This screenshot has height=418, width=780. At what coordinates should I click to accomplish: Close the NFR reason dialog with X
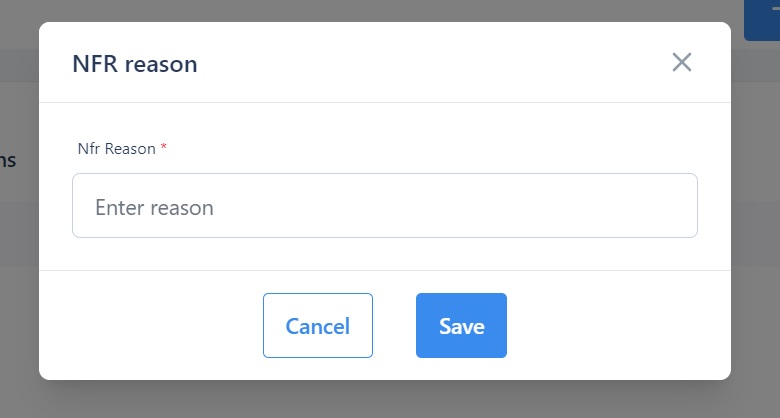[x=682, y=62]
